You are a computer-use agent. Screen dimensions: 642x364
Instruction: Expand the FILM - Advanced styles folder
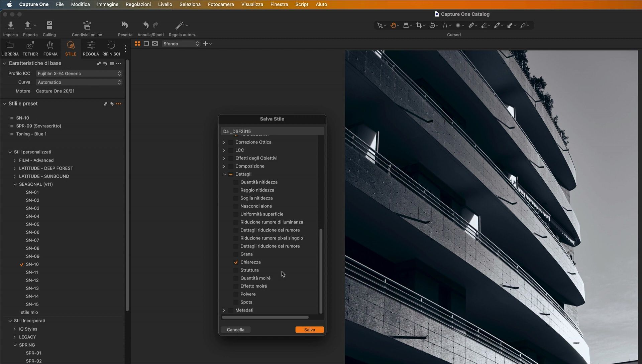coord(14,160)
